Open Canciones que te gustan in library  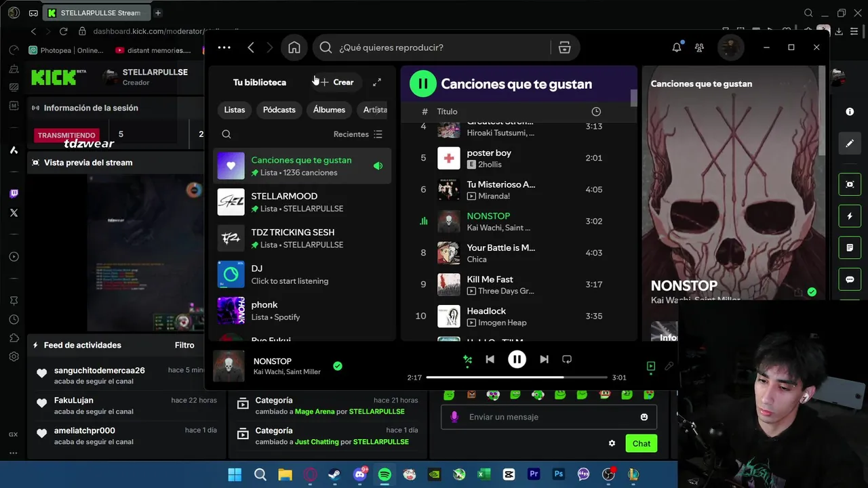coord(302,166)
